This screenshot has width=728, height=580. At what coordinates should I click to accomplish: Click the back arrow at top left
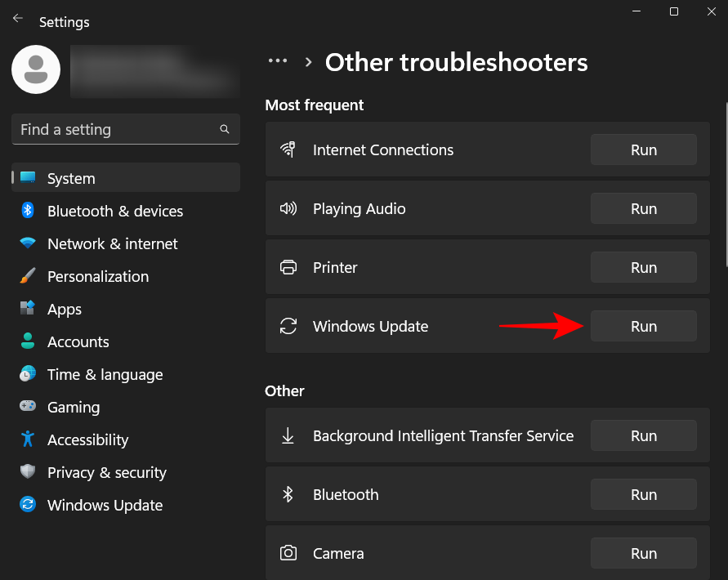click(16, 16)
